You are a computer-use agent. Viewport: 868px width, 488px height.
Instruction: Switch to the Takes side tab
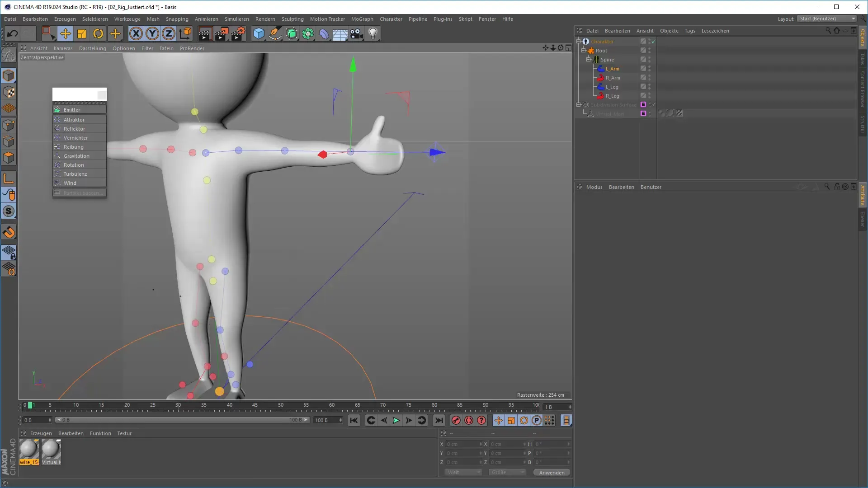pyautogui.click(x=863, y=59)
